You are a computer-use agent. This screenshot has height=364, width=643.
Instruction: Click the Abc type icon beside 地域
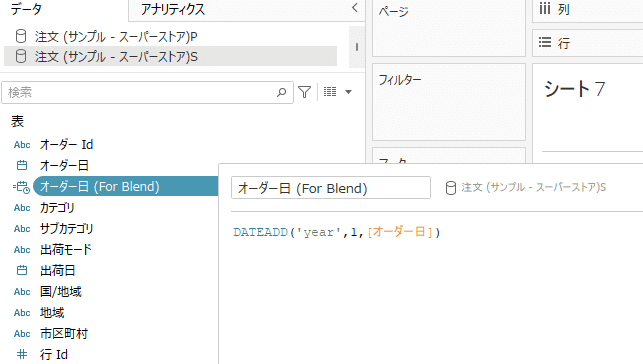click(22, 313)
